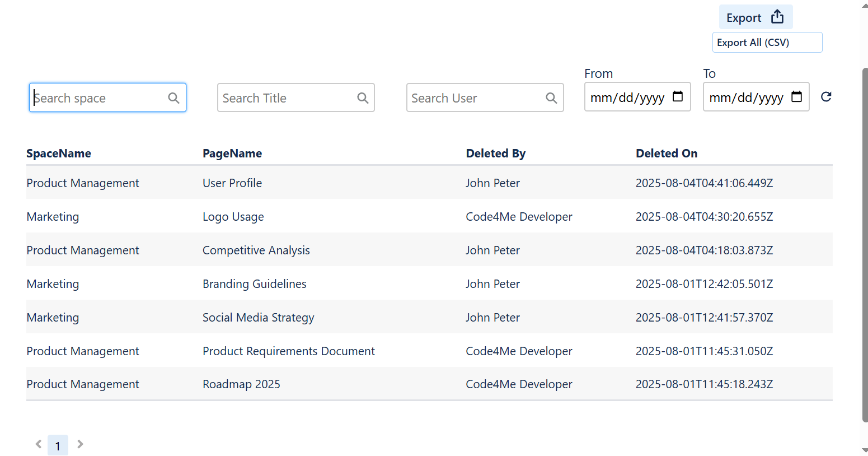Select the Roadmap 2025 row
The height and width of the screenshot is (456, 868).
241,384
